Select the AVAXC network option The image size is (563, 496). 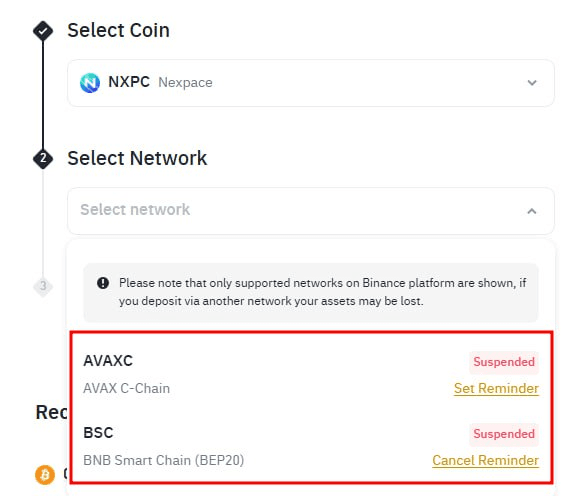pyautogui.click(x=311, y=374)
